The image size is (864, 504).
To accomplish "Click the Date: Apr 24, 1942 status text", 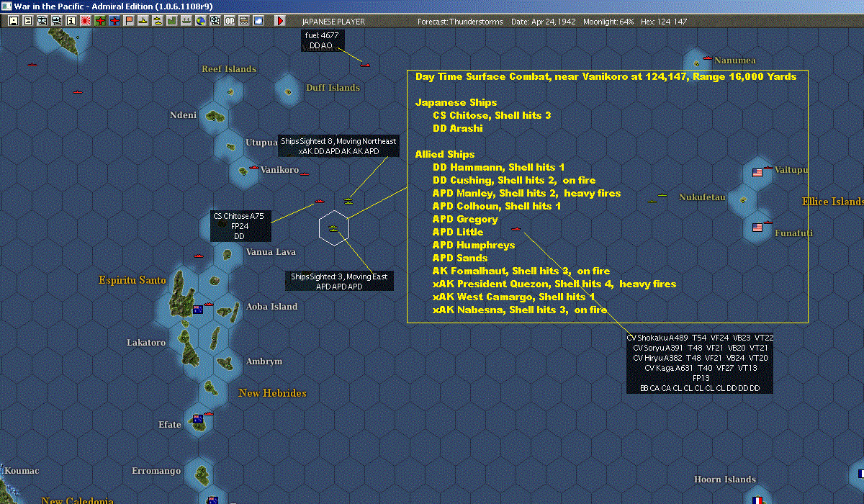I will coord(544,22).
